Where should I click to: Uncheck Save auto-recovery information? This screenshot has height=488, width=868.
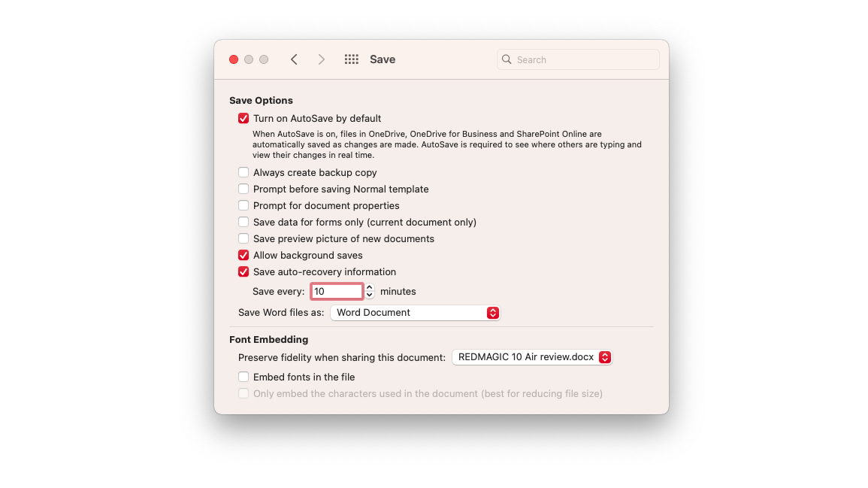point(243,272)
